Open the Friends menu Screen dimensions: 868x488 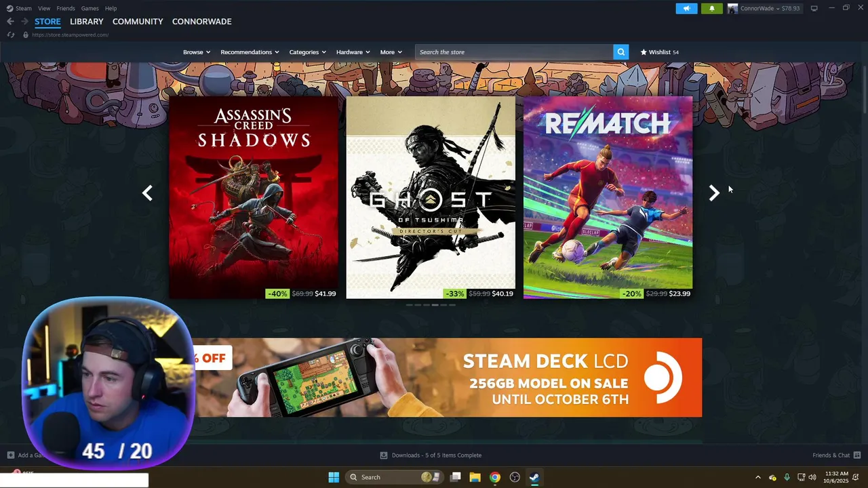tap(66, 8)
